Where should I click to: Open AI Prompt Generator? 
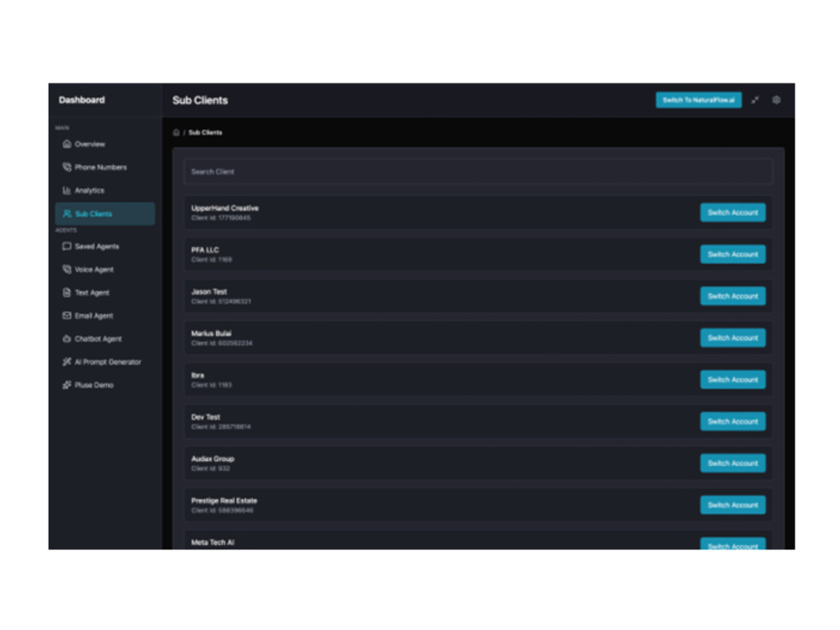(x=105, y=361)
